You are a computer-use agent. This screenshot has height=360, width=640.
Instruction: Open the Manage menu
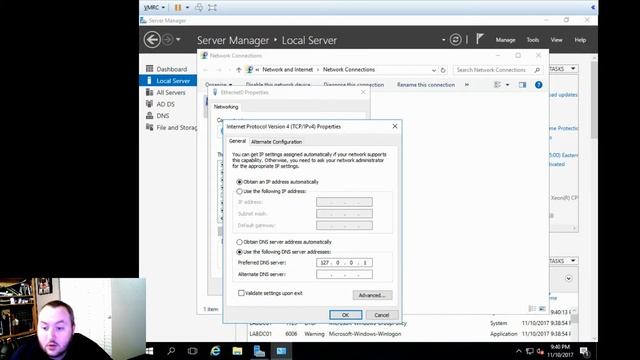coord(505,40)
